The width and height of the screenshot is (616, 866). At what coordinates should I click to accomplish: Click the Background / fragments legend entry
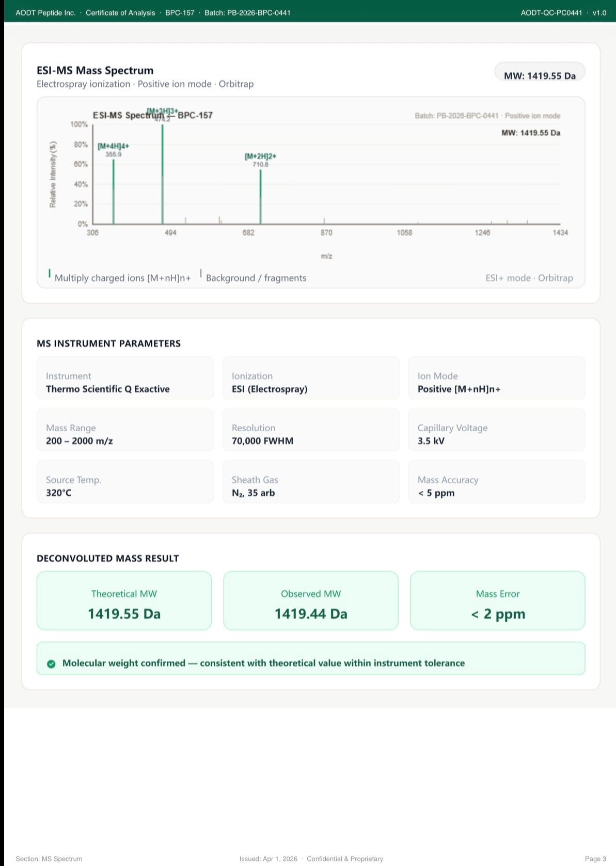253,277
